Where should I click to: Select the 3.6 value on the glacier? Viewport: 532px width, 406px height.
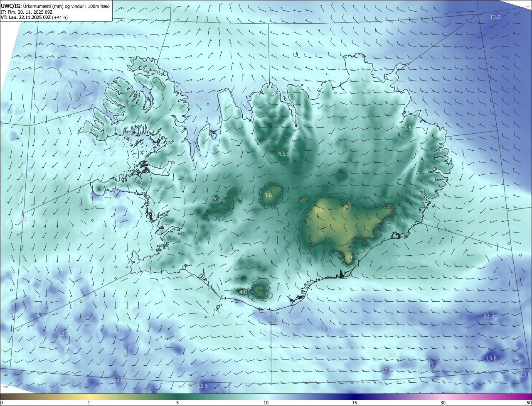pos(268,195)
